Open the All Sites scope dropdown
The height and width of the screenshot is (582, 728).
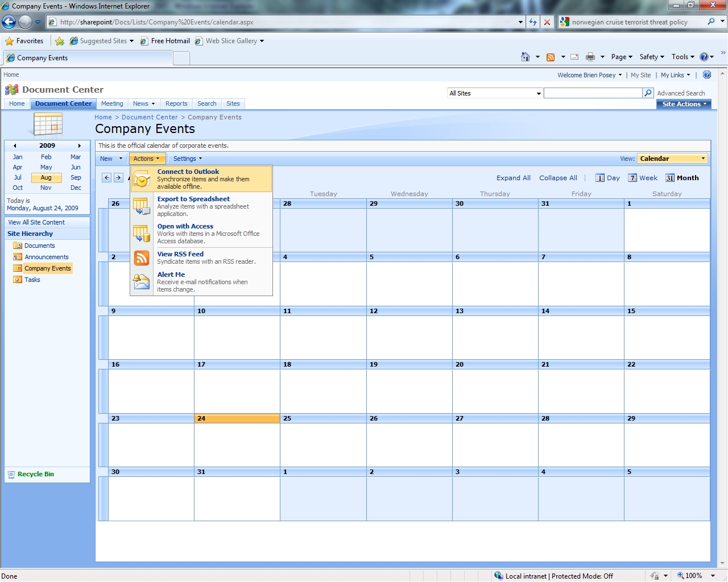(495, 93)
